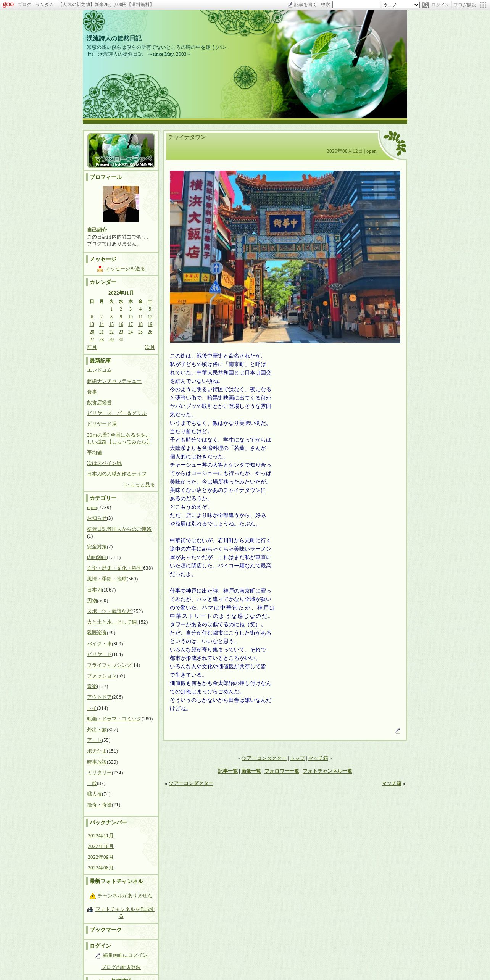This screenshot has width=490, height=980.
Task: Click the post title チャイナタウン
Action: (187, 137)
